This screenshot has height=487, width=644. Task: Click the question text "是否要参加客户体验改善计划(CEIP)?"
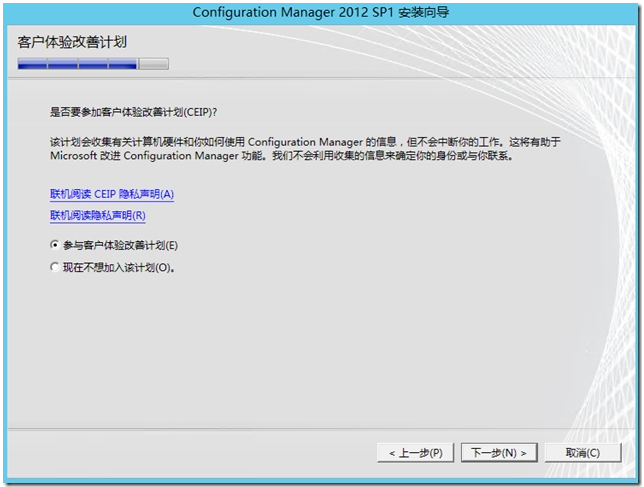[x=134, y=111]
